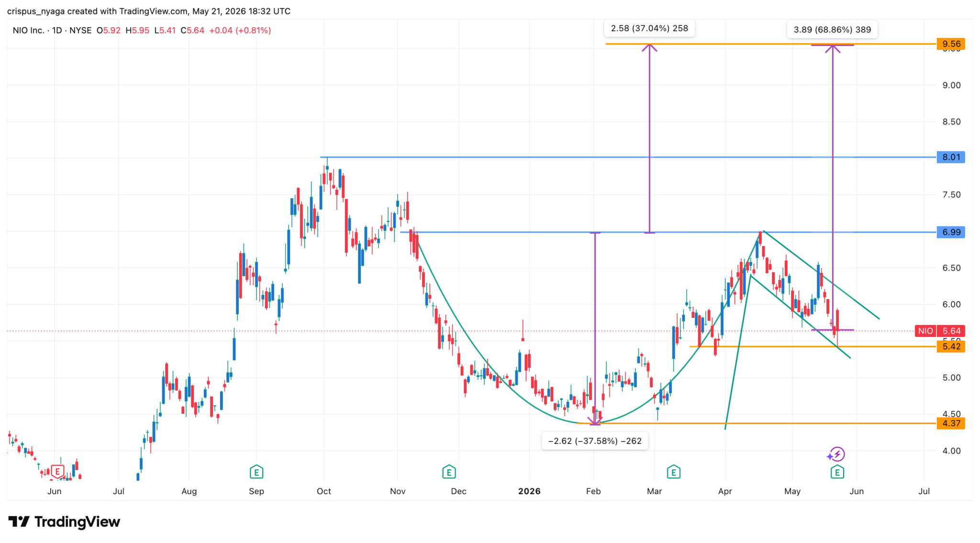This screenshot has height=543, width=980.
Task: Select the 8.50 price axis label
Action: [951, 122]
